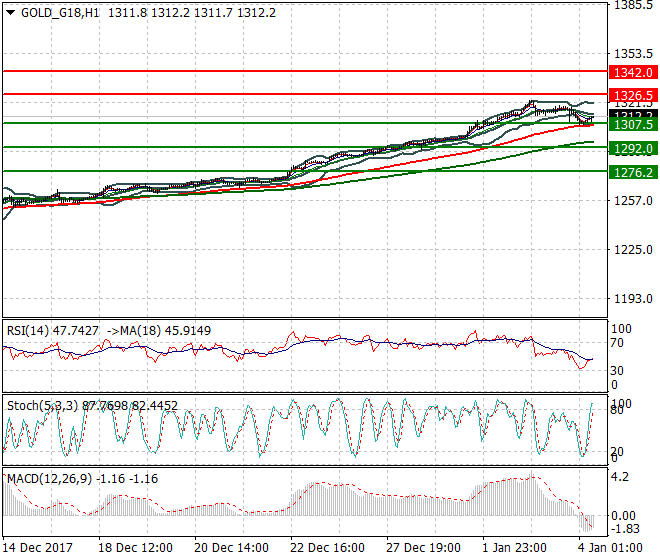The width and height of the screenshot is (660, 560).
Task: Select the 4 Jan 01:00 time label
Action: (610, 548)
